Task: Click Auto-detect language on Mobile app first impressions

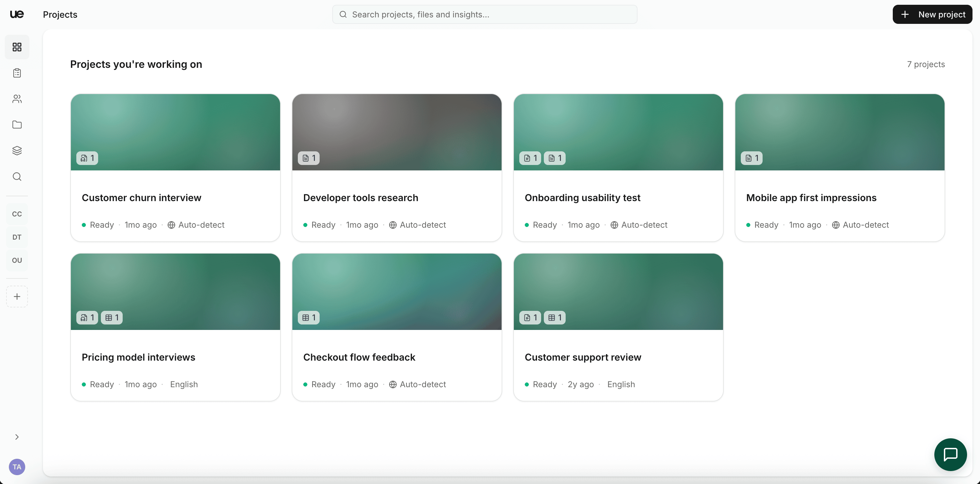Action: pos(860,225)
